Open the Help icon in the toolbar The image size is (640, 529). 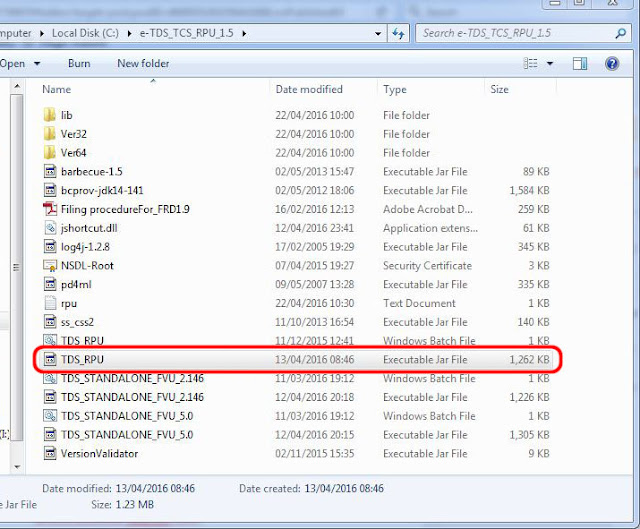[x=612, y=64]
